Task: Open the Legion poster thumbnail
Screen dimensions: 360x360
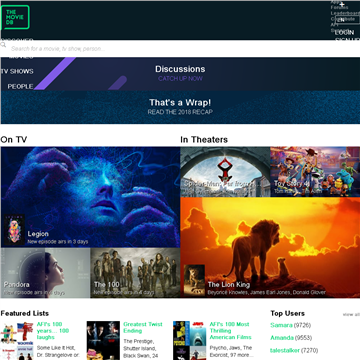Action: tap(14, 230)
